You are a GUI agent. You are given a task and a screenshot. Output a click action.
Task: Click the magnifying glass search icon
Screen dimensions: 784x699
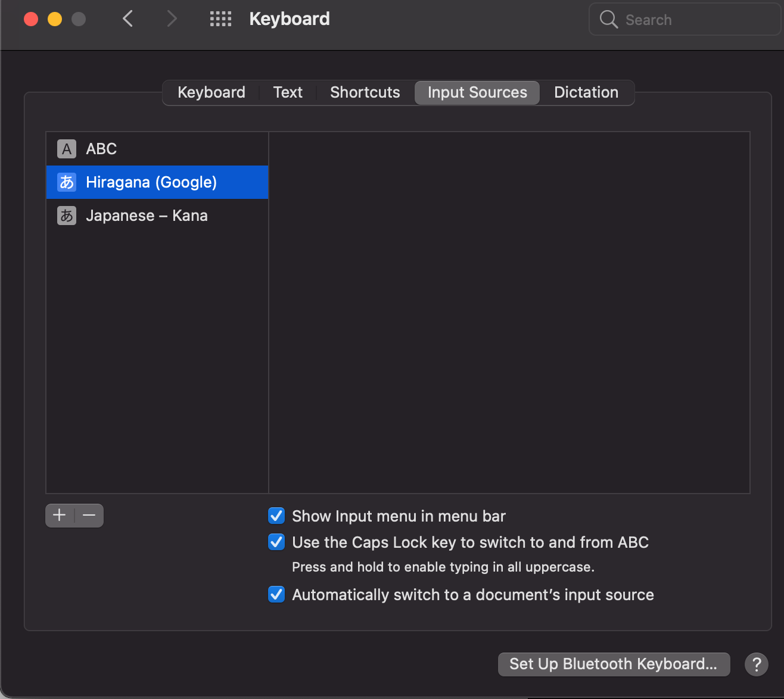point(608,20)
